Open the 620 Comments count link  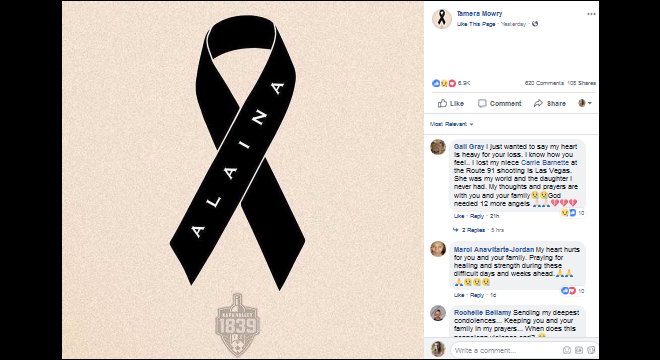click(x=544, y=83)
